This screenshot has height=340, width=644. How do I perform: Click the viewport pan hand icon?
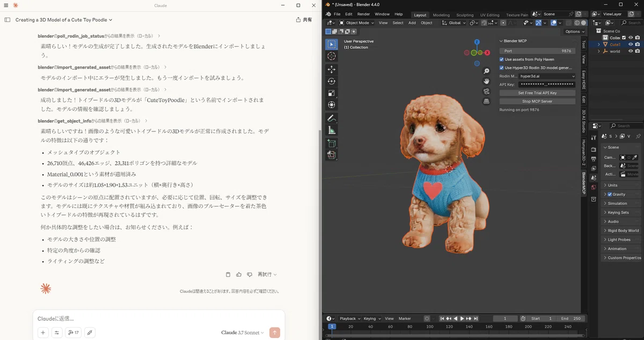coord(486,82)
